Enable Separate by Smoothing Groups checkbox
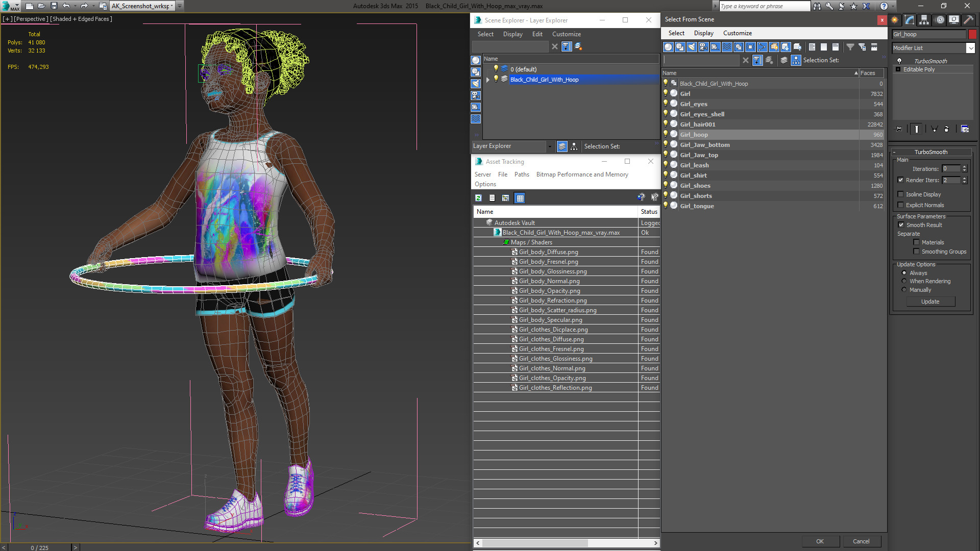The height and width of the screenshot is (551, 980). point(916,251)
